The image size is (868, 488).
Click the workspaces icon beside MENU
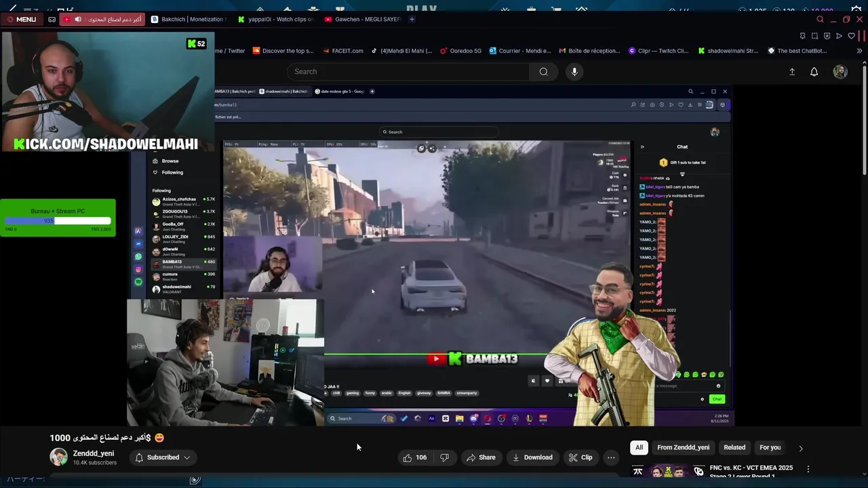(52, 20)
